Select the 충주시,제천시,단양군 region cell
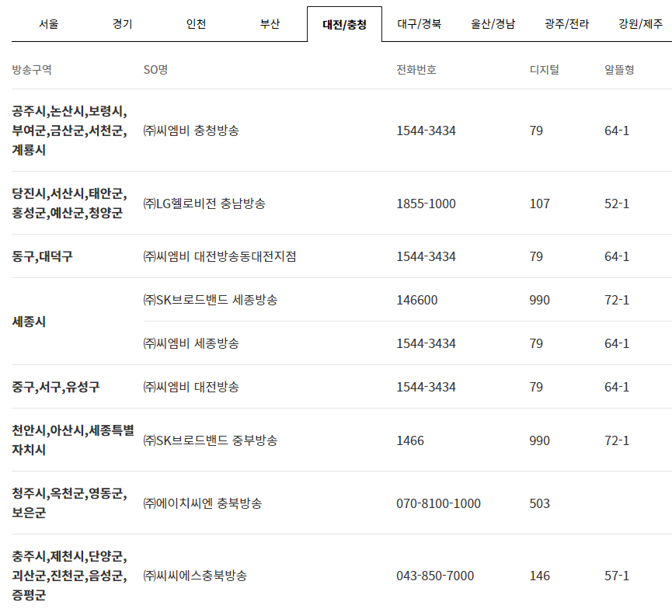 69,576
